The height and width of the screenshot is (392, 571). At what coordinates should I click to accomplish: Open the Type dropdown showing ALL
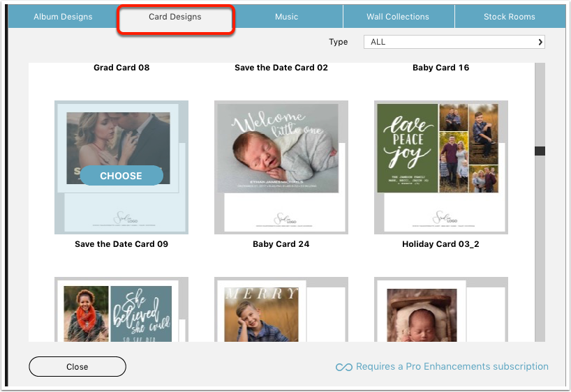[454, 42]
